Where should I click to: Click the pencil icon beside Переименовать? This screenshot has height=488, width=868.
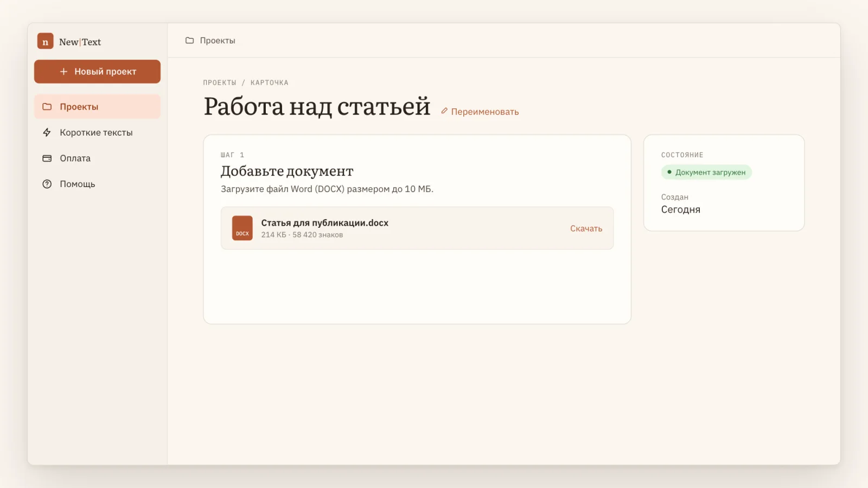(444, 111)
